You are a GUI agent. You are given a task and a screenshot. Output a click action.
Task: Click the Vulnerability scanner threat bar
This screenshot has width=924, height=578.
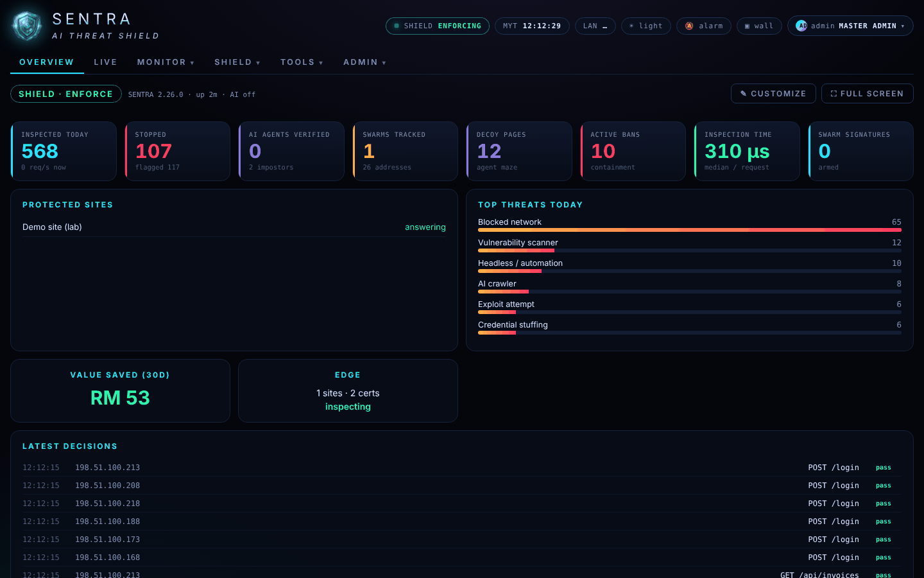690,250
